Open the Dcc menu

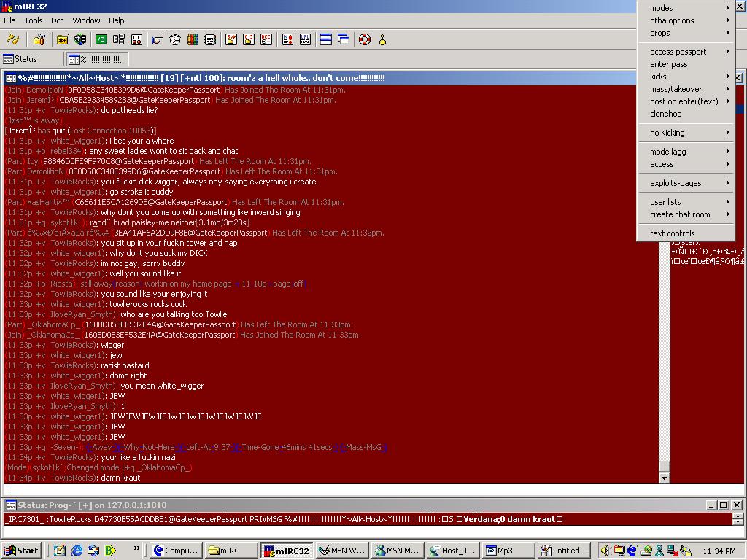[x=57, y=20]
